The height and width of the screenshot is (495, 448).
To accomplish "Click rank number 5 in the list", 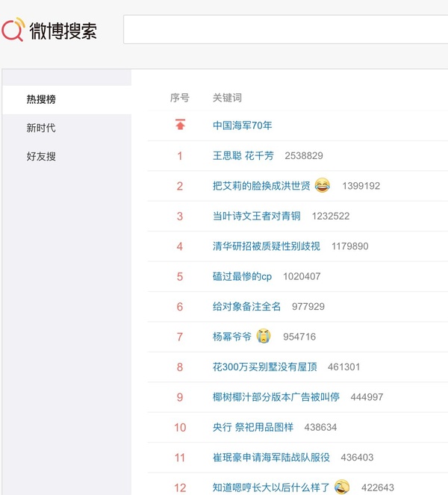I will [180, 276].
